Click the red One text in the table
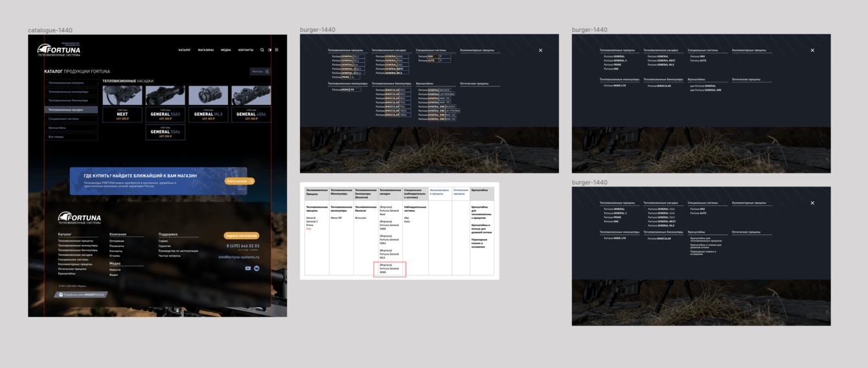 click(309, 229)
